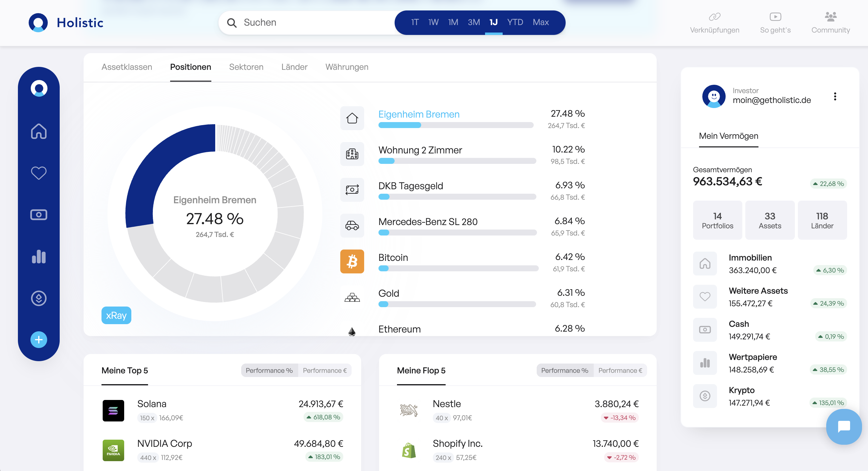Select the Max time range

tap(541, 22)
